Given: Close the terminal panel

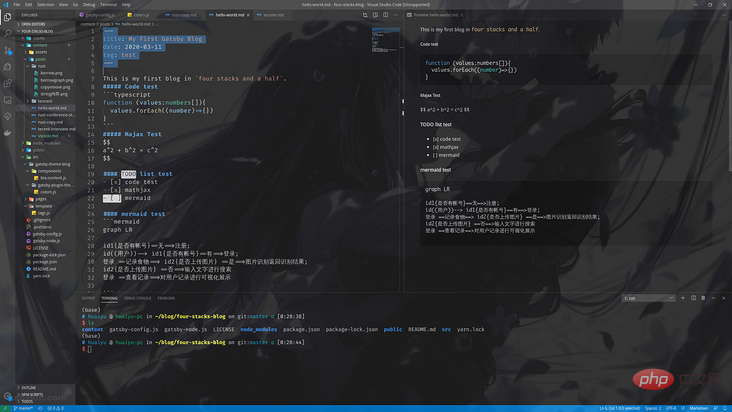Looking at the screenshot, I should point(724,298).
